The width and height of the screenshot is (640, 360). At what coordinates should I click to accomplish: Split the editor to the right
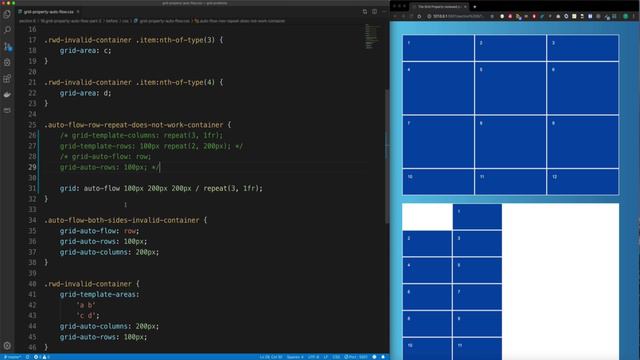[374, 11]
